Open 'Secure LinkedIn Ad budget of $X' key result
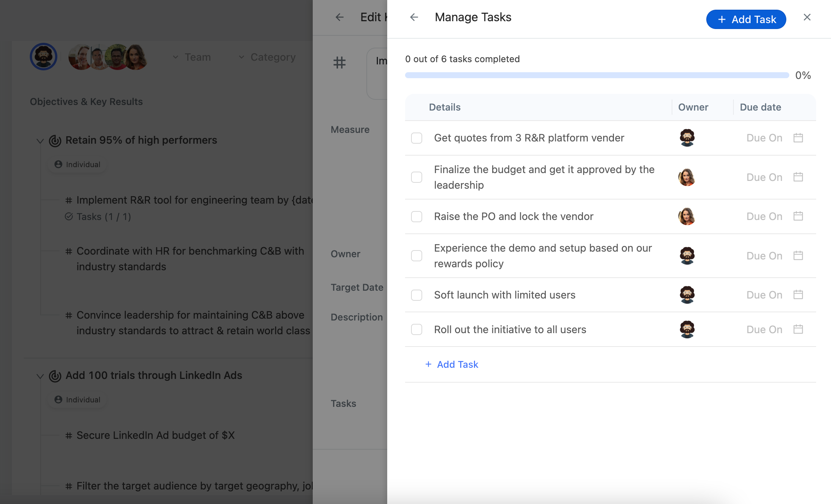Image resolution: width=831 pixels, height=504 pixels. (156, 436)
